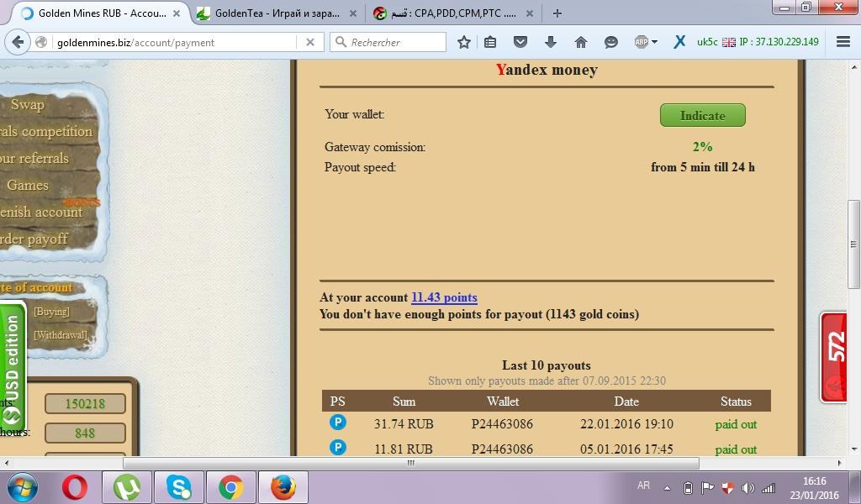Open the smiley chat icon in toolbar
861x504 pixels.
pyautogui.click(x=610, y=42)
